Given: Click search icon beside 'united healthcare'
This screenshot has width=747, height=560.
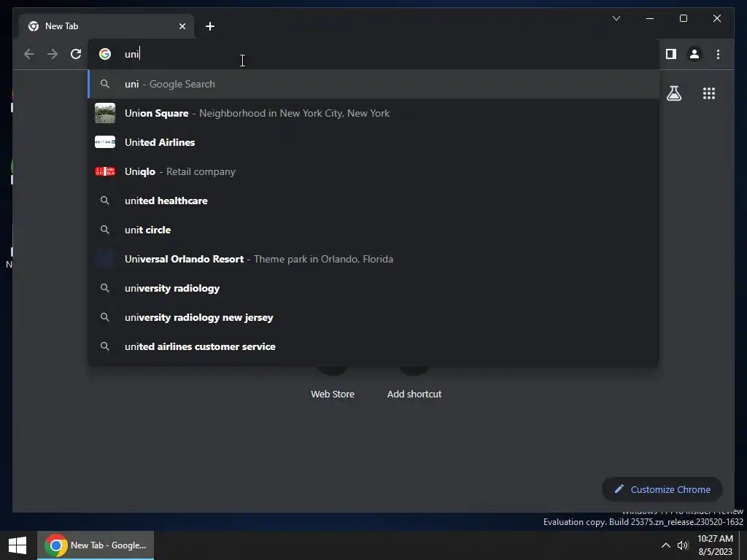Looking at the screenshot, I should [x=105, y=201].
